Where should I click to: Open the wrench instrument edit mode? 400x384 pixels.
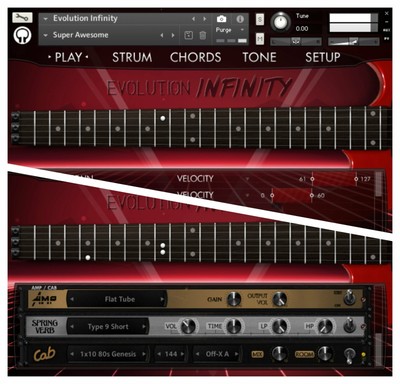[x=22, y=17]
